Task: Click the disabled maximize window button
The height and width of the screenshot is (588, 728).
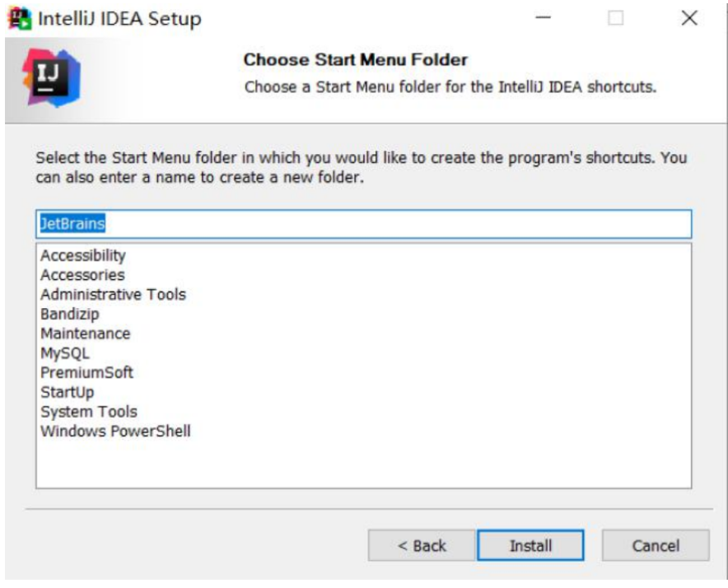Action: (x=616, y=18)
